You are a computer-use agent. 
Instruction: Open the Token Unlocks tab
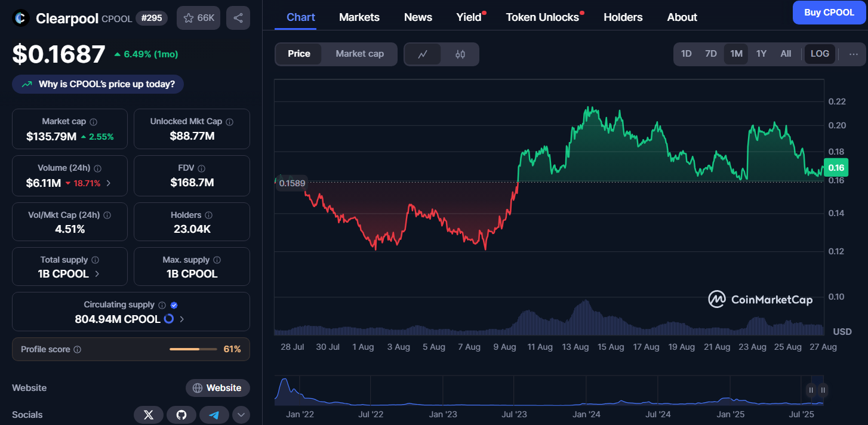coord(543,17)
